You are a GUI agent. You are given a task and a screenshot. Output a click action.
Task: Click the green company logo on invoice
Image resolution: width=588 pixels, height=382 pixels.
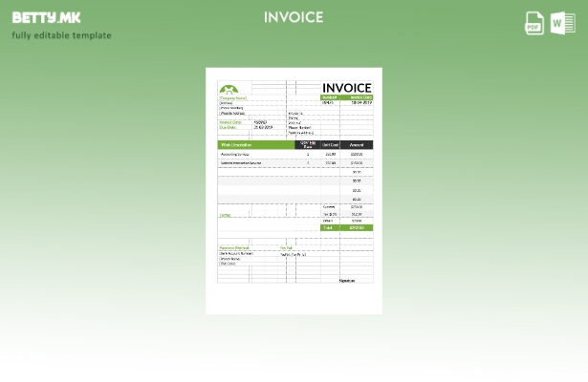click(x=229, y=89)
